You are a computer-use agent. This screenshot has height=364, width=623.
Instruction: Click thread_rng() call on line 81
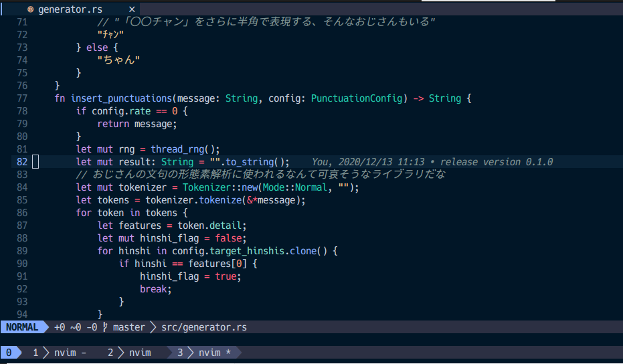click(x=183, y=149)
